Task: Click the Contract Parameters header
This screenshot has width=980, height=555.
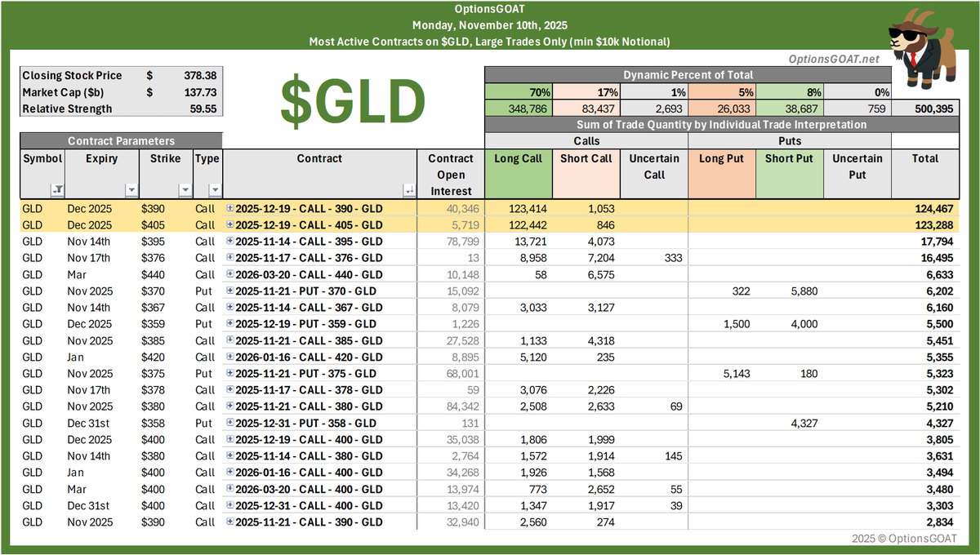Action: pos(121,140)
